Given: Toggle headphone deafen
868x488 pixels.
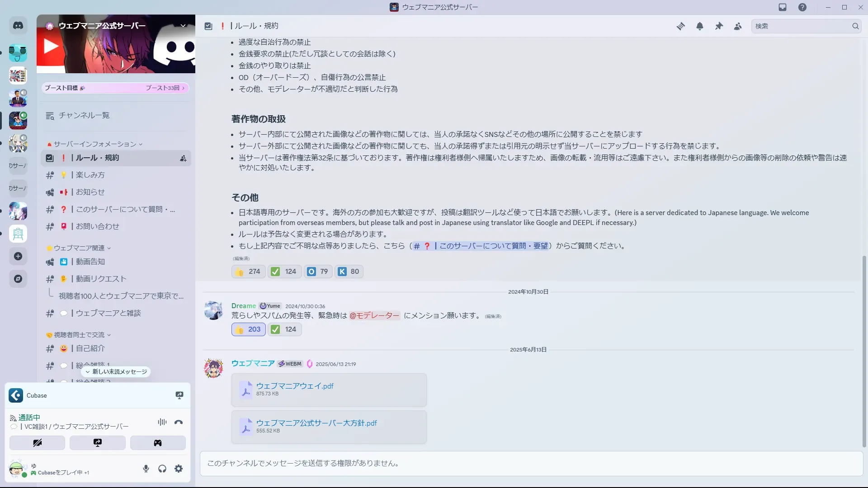Looking at the screenshot, I should 162,469.
